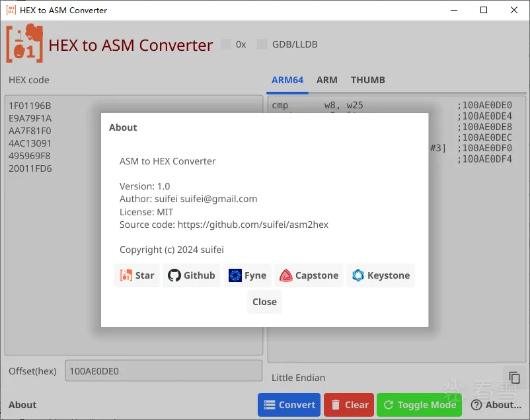Click the Star button's app logo icon

[126, 275]
